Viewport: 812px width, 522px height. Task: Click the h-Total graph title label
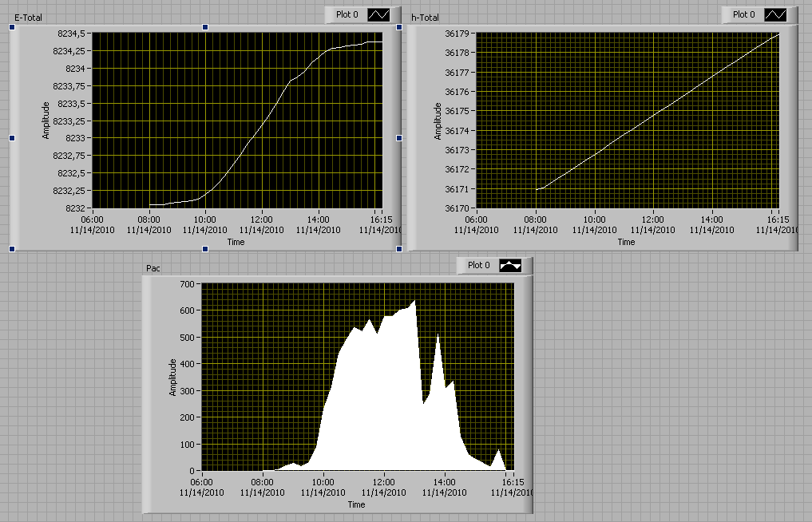tap(425, 18)
